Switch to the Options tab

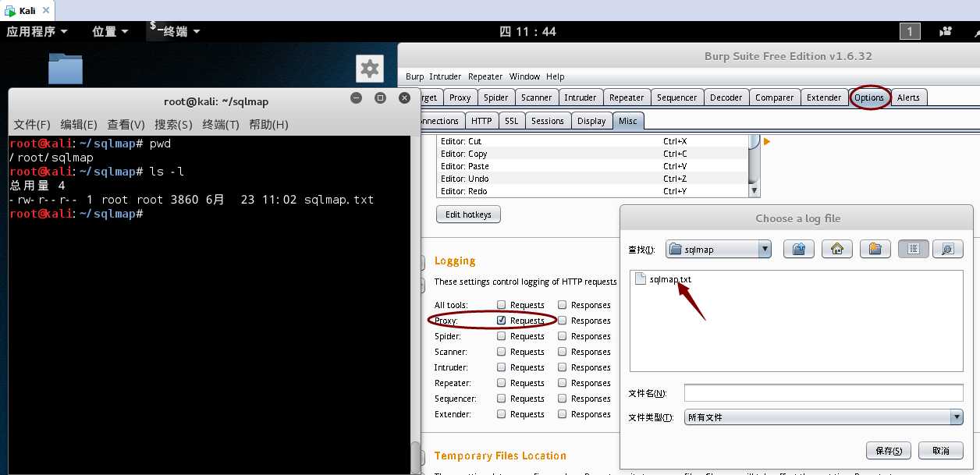[x=868, y=97]
